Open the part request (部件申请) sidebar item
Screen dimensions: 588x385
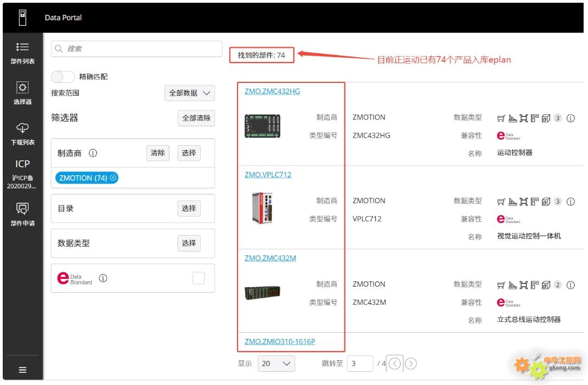coord(22,215)
